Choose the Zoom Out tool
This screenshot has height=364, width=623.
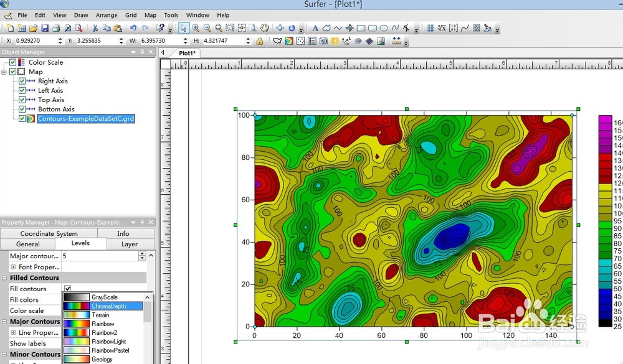click(x=207, y=28)
